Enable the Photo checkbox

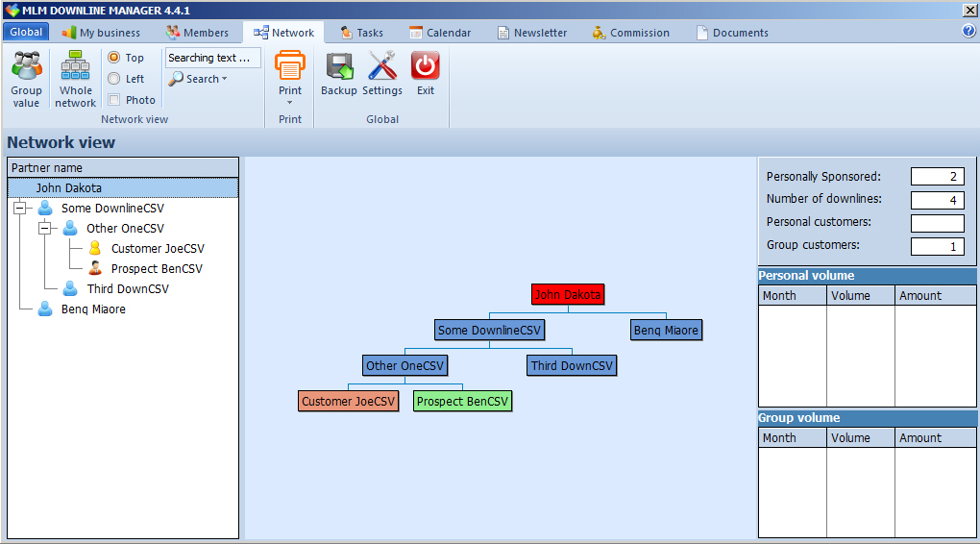114,100
